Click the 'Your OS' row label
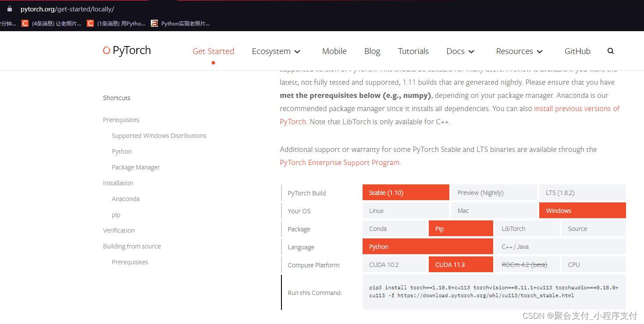This screenshot has height=324, width=644. click(x=299, y=211)
